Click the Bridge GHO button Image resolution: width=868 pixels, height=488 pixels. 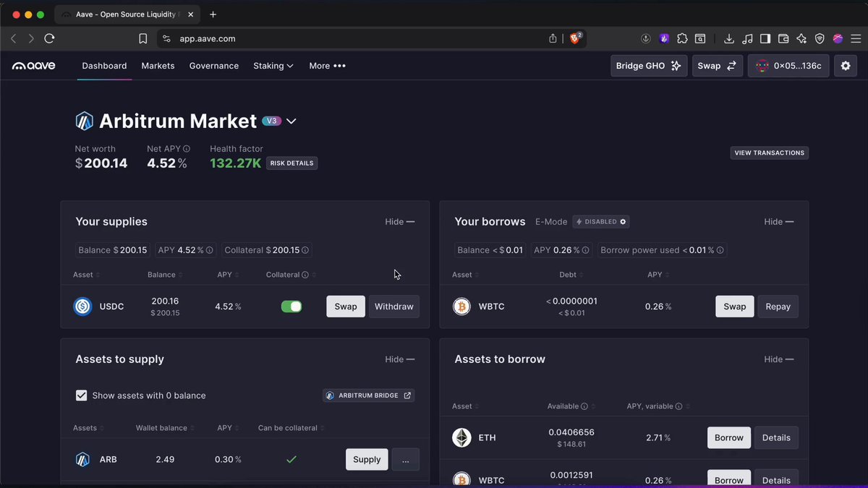tap(649, 66)
